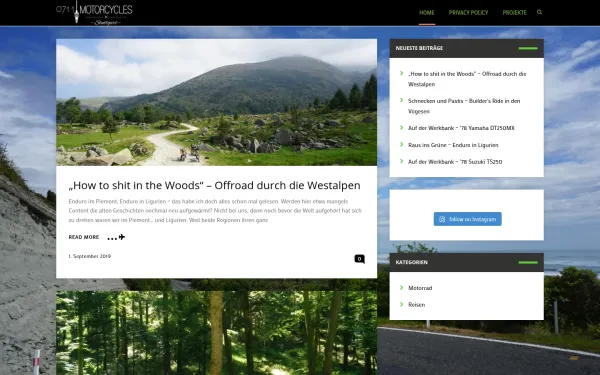Open the forest post featured image
This screenshot has height=375, width=600.
pos(216,333)
